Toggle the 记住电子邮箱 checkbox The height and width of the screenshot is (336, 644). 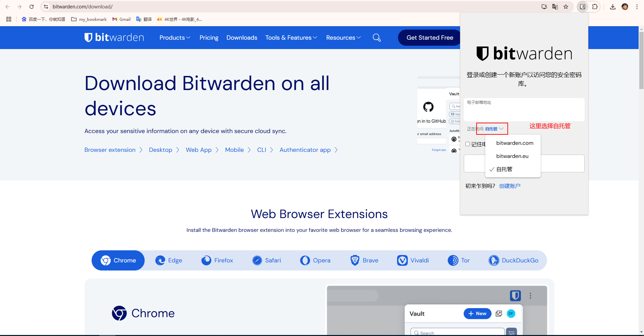[467, 144]
